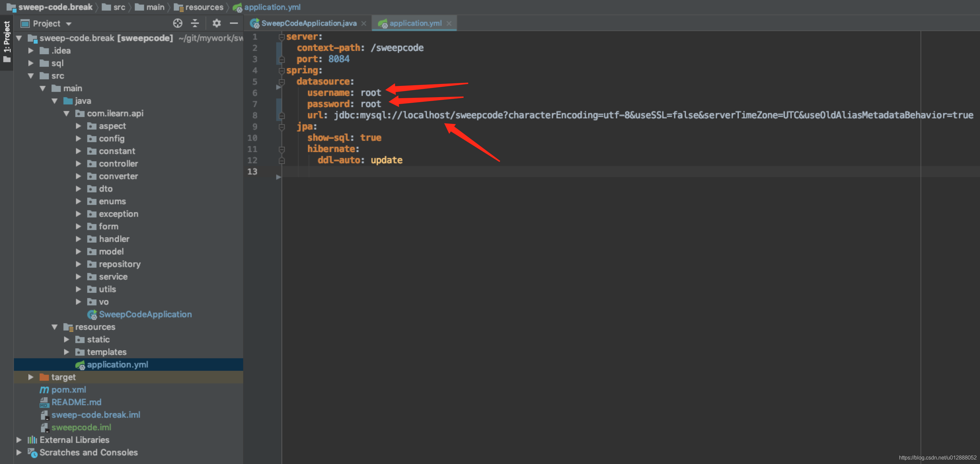Screen dimensions: 980x464
Task: Select the handler package folder icon
Action: click(x=92, y=239)
